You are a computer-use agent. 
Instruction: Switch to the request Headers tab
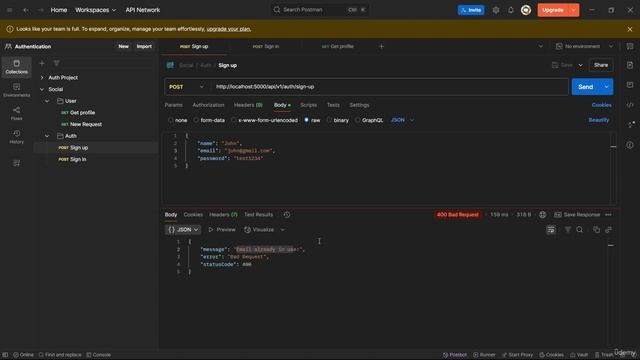(248, 105)
